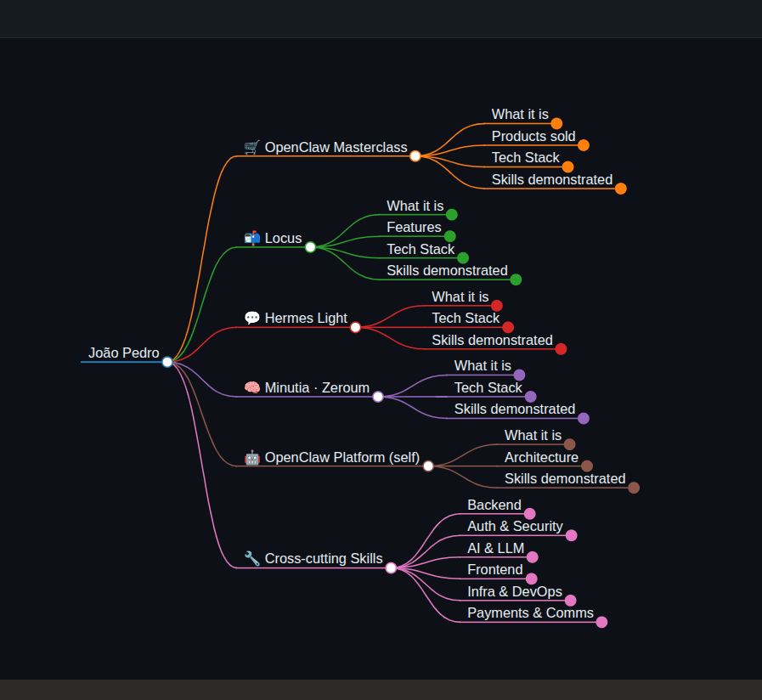Expand purple dot after Minutia 'What it is'
The image size is (762, 700).
(519, 375)
